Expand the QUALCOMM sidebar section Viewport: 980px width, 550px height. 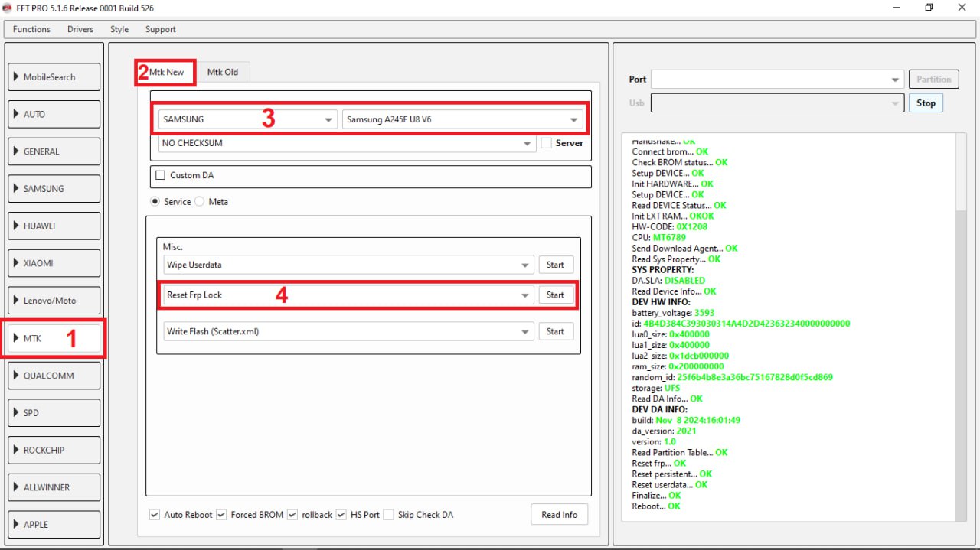54,376
